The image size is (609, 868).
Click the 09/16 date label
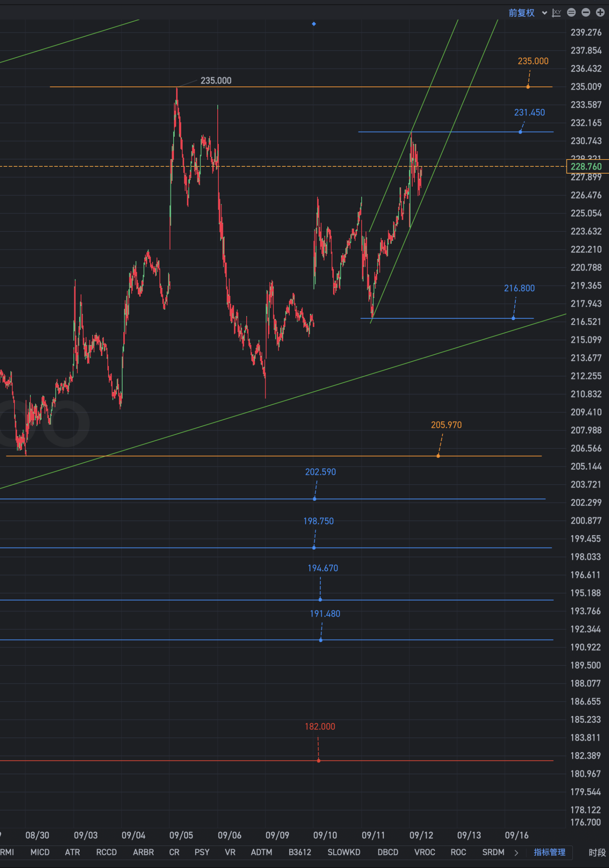pyautogui.click(x=517, y=835)
